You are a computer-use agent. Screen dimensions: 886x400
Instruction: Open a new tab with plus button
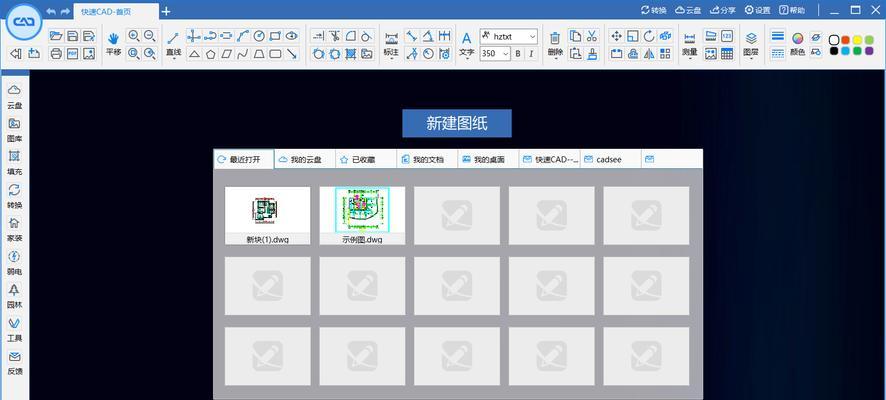[x=166, y=11]
